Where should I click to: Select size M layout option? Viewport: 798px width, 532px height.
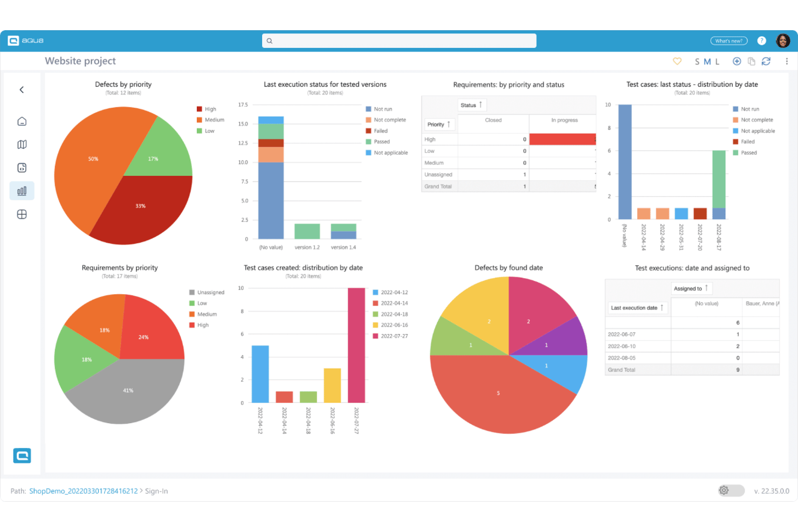pyautogui.click(x=707, y=62)
